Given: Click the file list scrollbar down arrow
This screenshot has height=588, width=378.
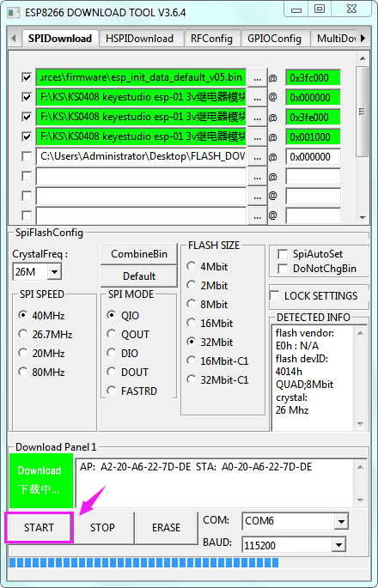Looking at the screenshot, I should click(x=363, y=217).
